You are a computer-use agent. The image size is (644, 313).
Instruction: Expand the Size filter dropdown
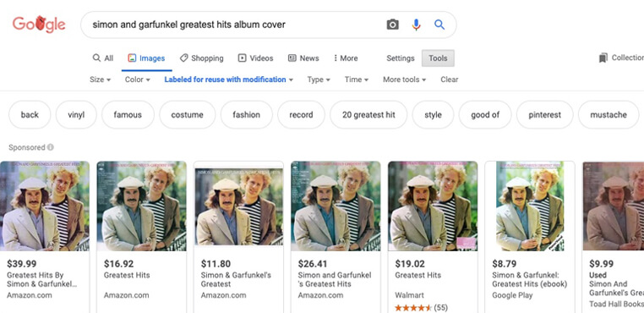[x=101, y=80]
